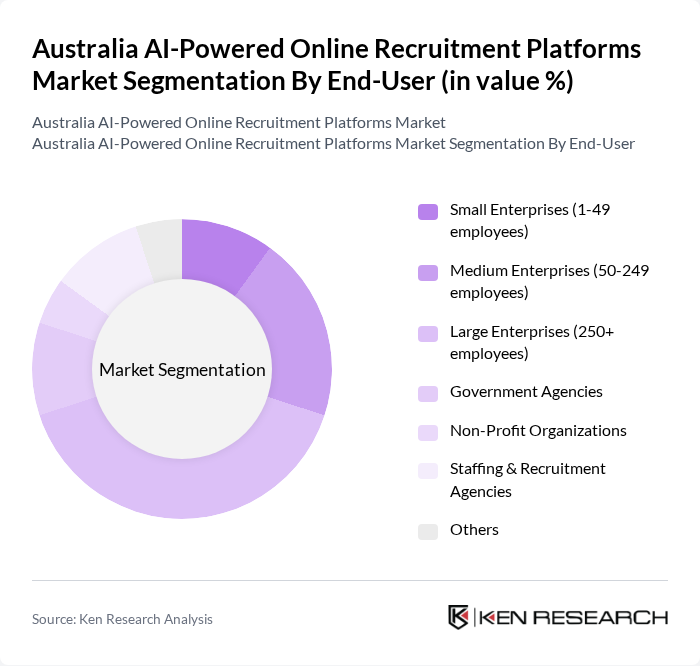Select the 'Small Enterprises (1-49 employees)' legend label
The width and height of the screenshot is (700, 666).
click(530, 221)
